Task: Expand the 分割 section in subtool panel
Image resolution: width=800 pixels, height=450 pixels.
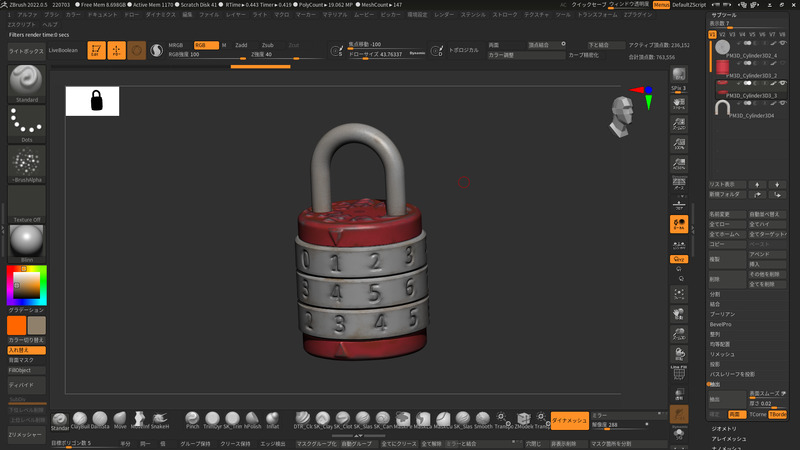Action: [715, 294]
